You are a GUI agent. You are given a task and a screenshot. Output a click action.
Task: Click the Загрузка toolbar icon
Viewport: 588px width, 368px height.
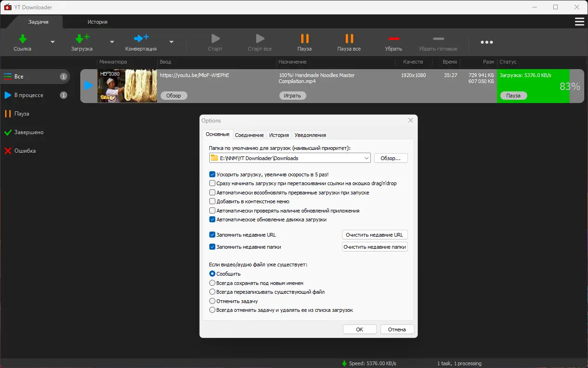tap(82, 39)
